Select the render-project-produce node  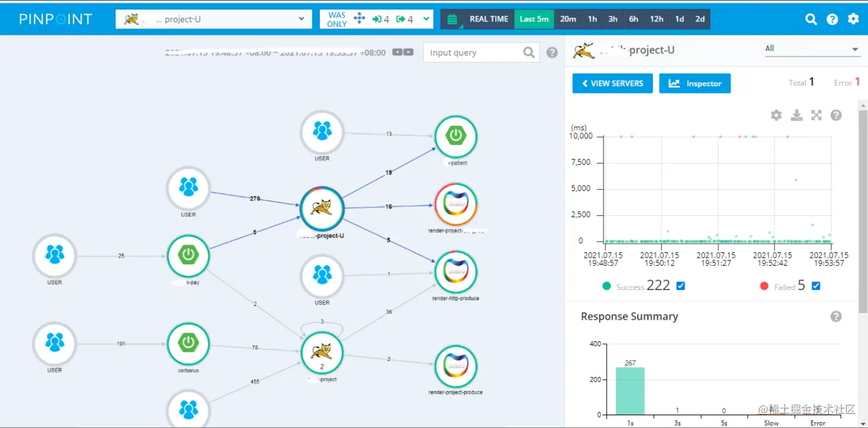tap(456, 366)
